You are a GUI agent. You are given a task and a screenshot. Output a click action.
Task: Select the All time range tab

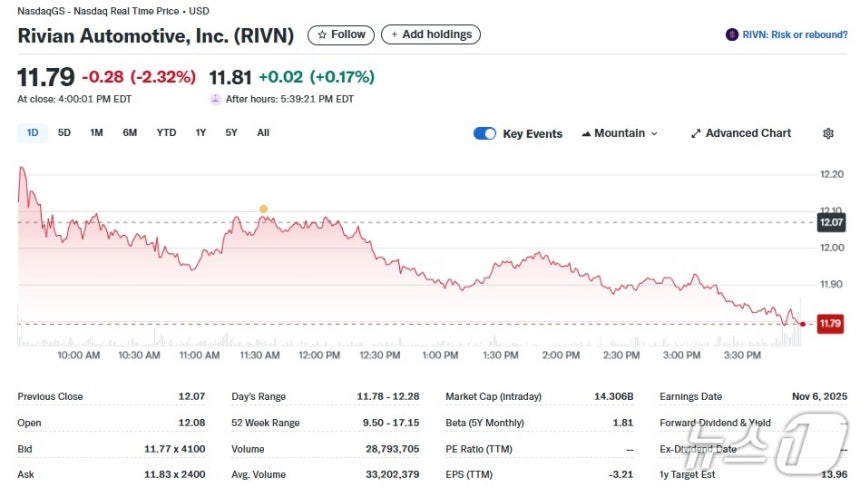pyautogui.click(x=263, y=133)
